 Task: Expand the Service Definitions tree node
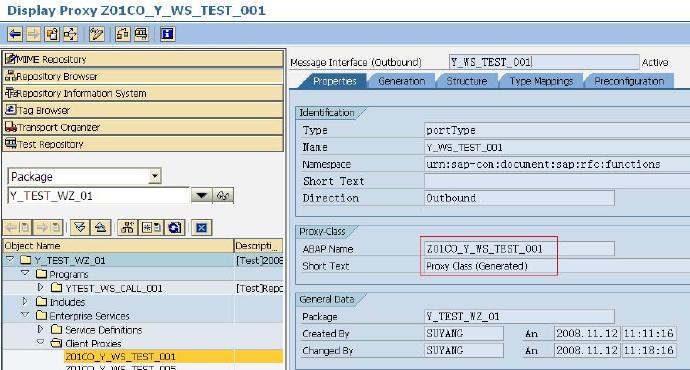[40, 329]
